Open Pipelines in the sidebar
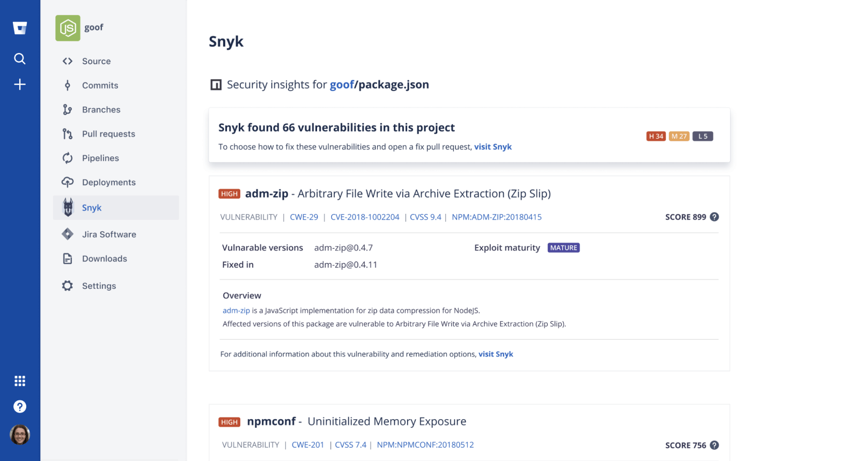Image resolution: width=868 pixels, height=461 pixels. coord(100,158)
